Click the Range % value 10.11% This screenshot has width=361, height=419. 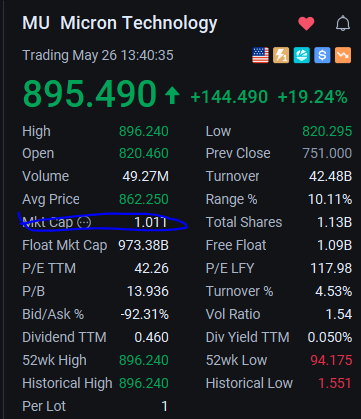pos(330,199)
